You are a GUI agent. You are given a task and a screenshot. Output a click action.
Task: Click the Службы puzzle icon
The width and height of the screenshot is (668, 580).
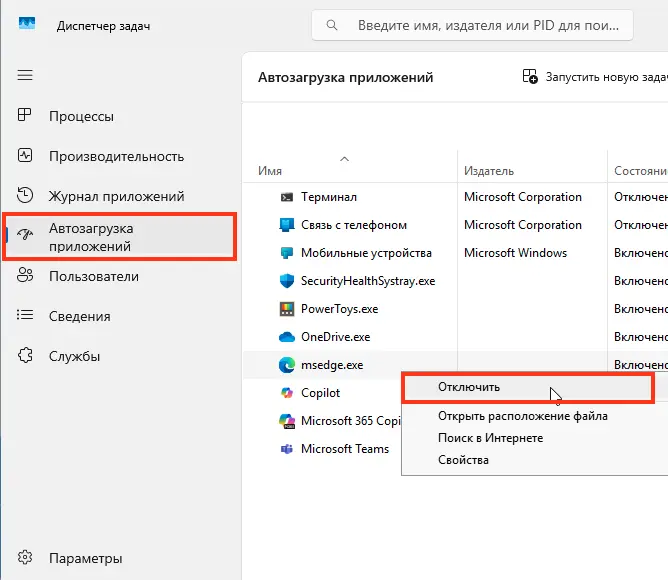25,355
